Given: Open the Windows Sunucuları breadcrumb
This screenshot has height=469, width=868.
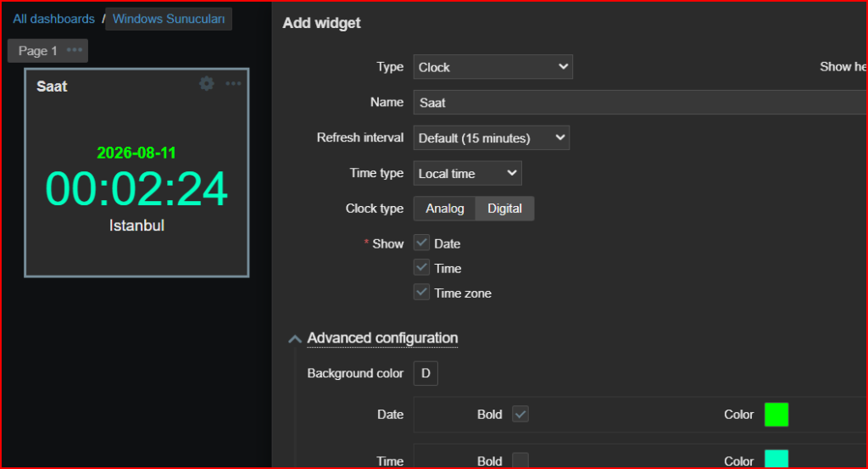Looking at the screenshot, I should click(x=169, y=19).
